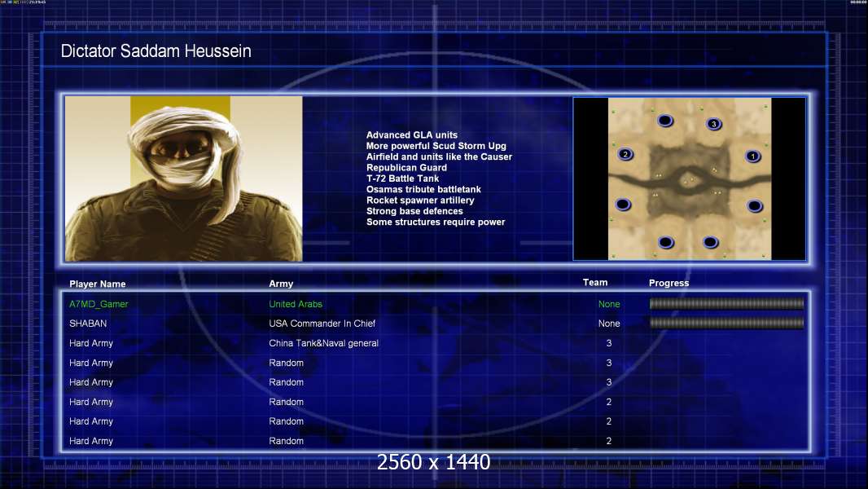The height and width of the screenshot is (489, 868).
Task: Click the Player Name column header
Action: click(x=98, y=284)
